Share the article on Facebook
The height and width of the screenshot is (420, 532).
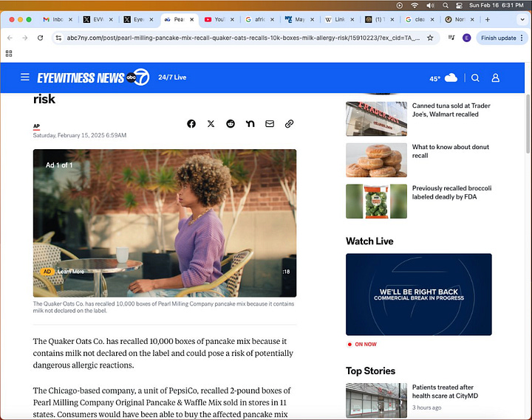pos(191,124)
